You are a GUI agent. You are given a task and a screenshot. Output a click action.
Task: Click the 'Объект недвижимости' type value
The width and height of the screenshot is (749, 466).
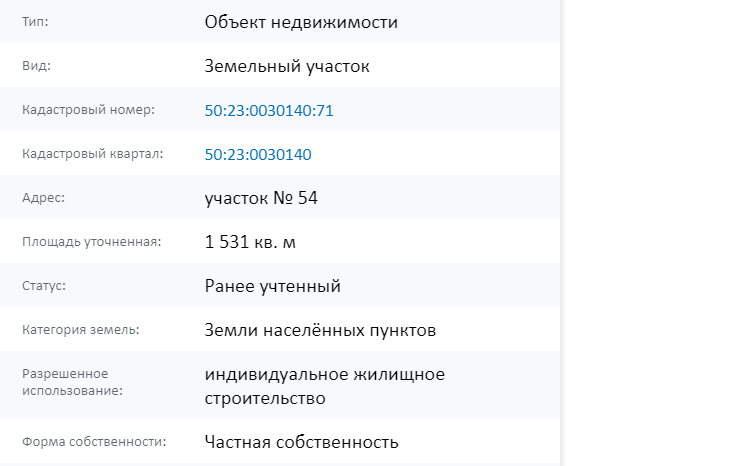coord(301,22)
